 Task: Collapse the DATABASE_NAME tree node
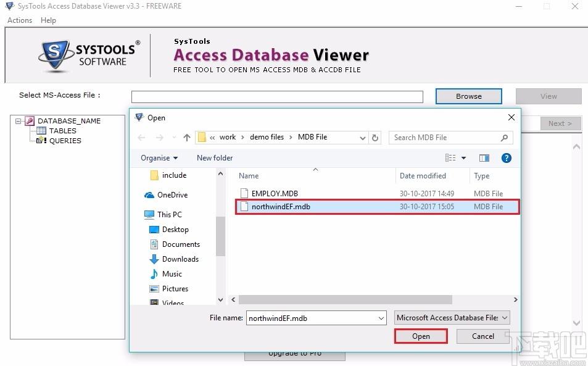pyautogui.click(x=18, y=121)
